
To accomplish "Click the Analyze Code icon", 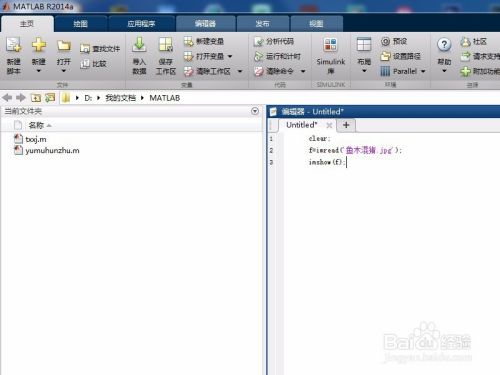I will [x=258, y=42].
